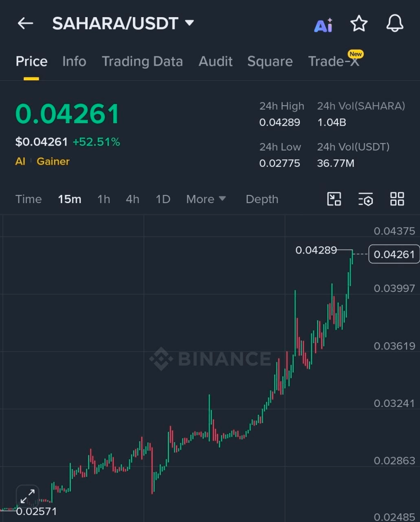Tap the 24h High label
Viewport: 420px width, 522px height.
pyautogui.click(x=282, y=106)
